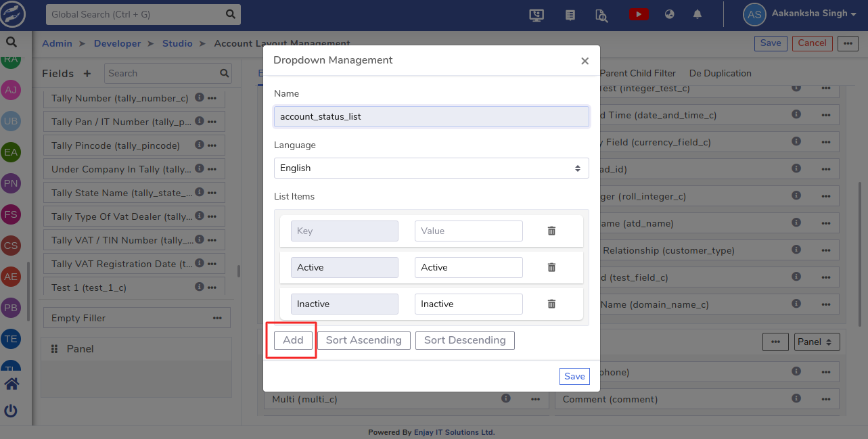
Task: Click the red Cancel button
Action: pos(813,43)
